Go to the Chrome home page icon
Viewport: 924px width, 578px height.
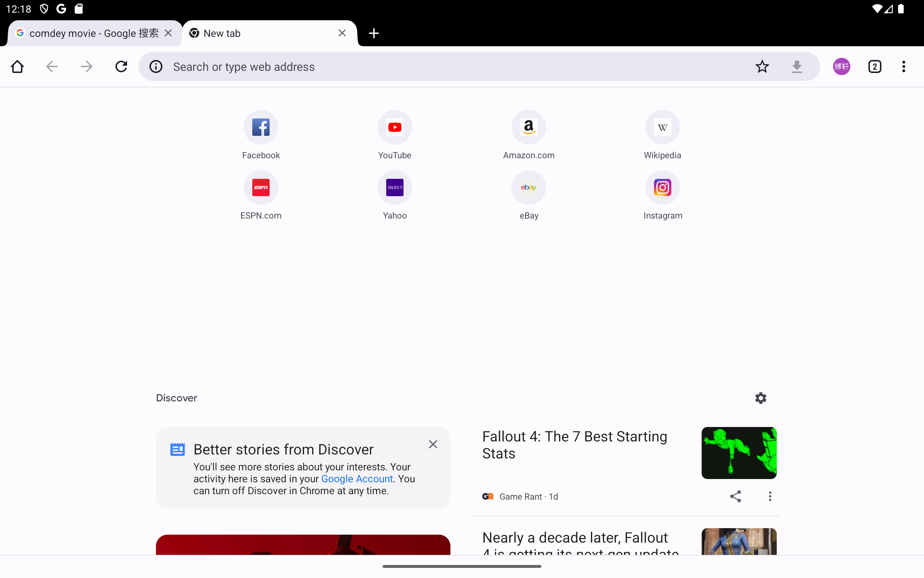(17, 66)
